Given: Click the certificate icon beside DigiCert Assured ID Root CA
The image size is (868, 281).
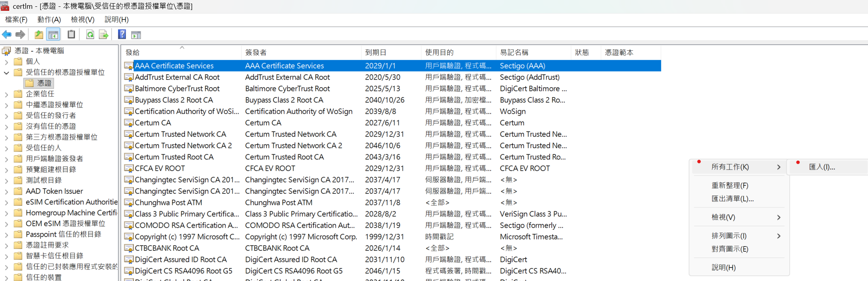Looking at the screenshot, I should 129,259.
